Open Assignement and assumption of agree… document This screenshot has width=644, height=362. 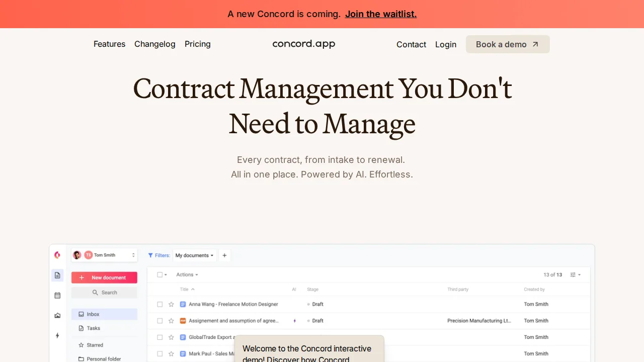pos(234,321)
